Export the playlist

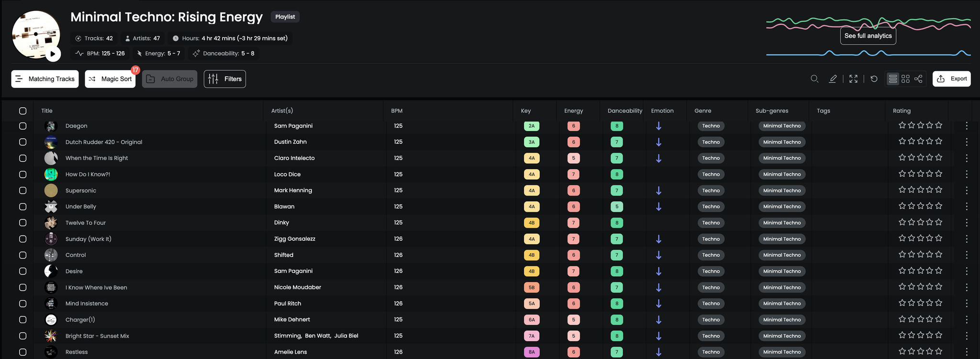pos(952,79)
